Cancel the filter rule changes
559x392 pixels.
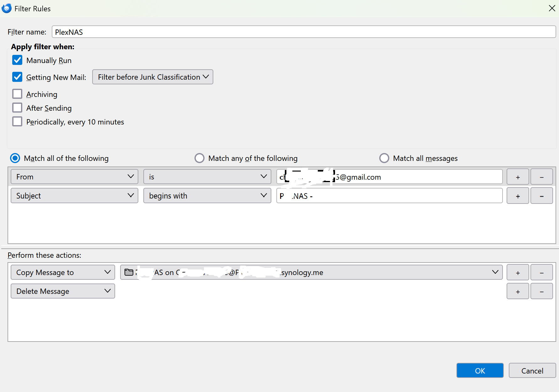coord(532,371)
